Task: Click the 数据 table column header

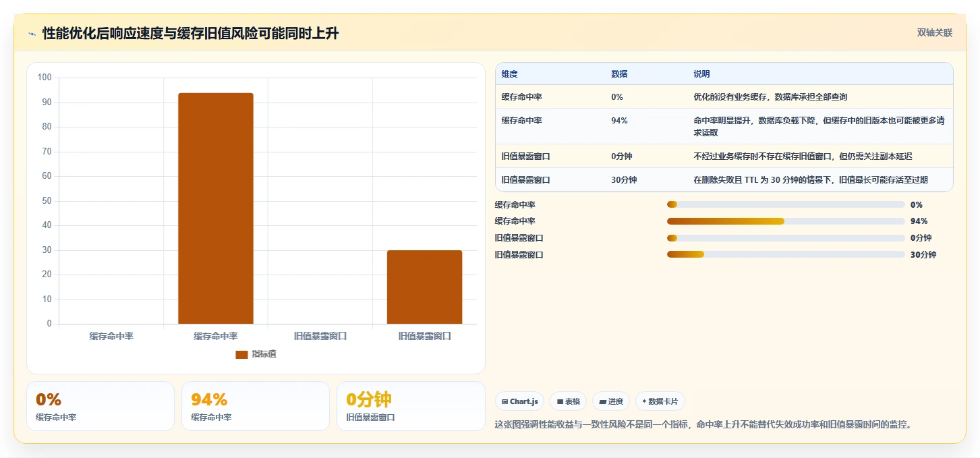Action: [x=619, y=74]
